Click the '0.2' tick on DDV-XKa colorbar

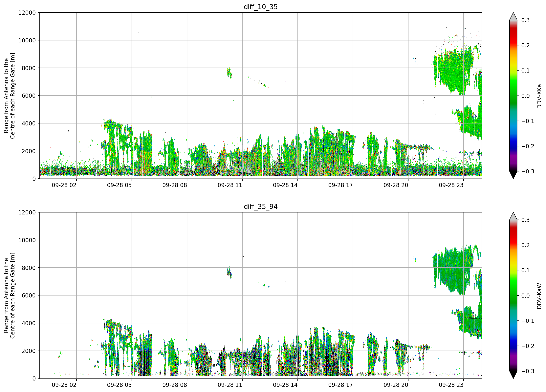tap(526, 46)
